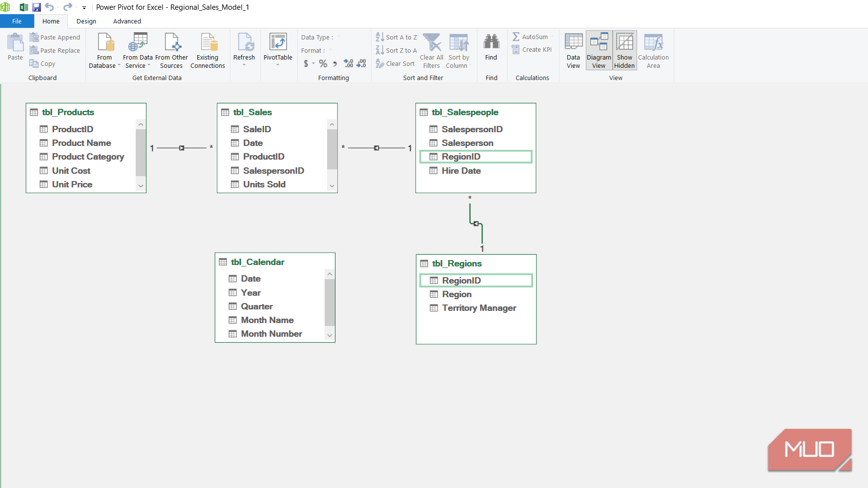868x488 pixels.
Task: Click the Find binoculars icon
Action: pyautogui.click(x=491, y=41)
